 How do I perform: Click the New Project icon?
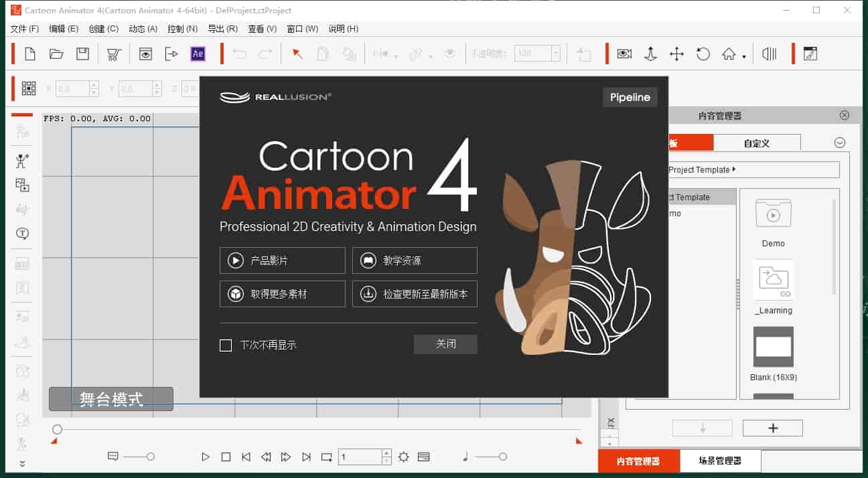pos(30,54)
